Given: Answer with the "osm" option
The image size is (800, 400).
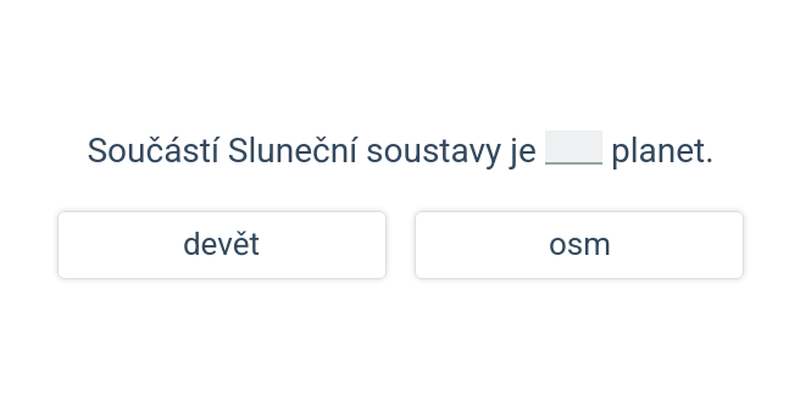Looking at the screenshot, I should (579, 245).
